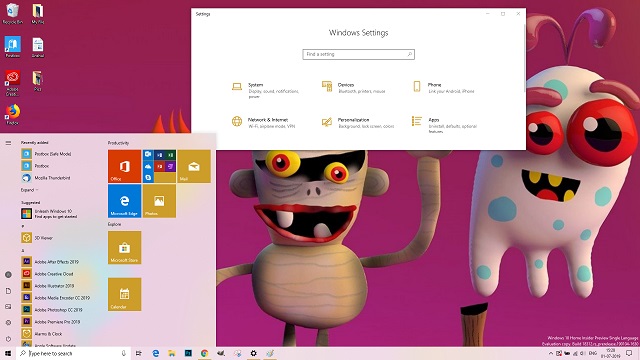Open Chrome from the taskbar

204,353
